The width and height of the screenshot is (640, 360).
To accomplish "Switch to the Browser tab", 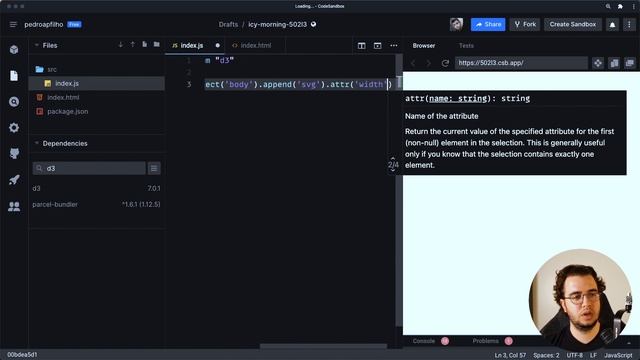I will click(x=424, y=45).
